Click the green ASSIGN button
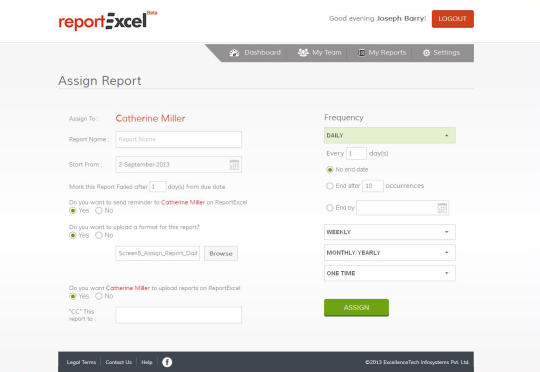 point(356,308)
